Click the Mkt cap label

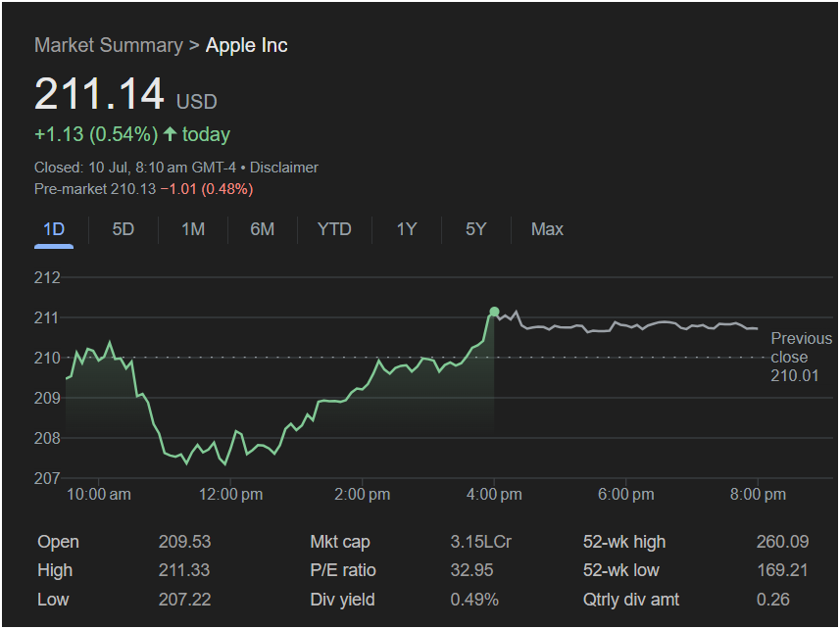tap(340, 542)
